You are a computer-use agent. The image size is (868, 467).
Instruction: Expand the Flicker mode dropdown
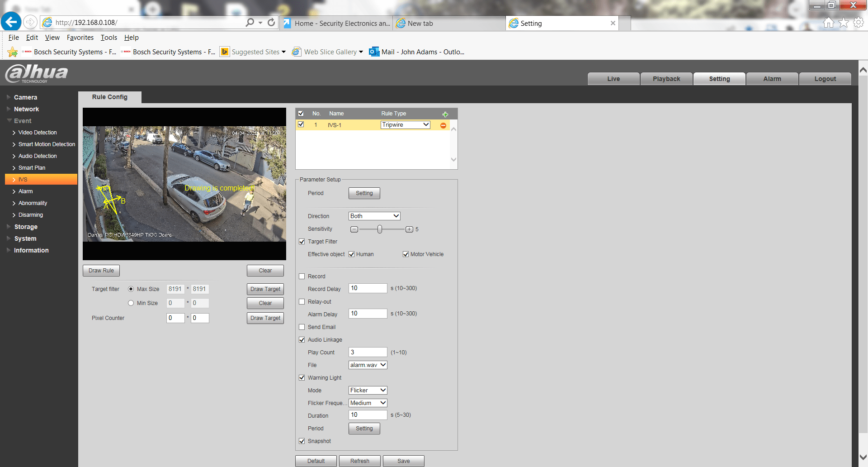tap(368, 390)
